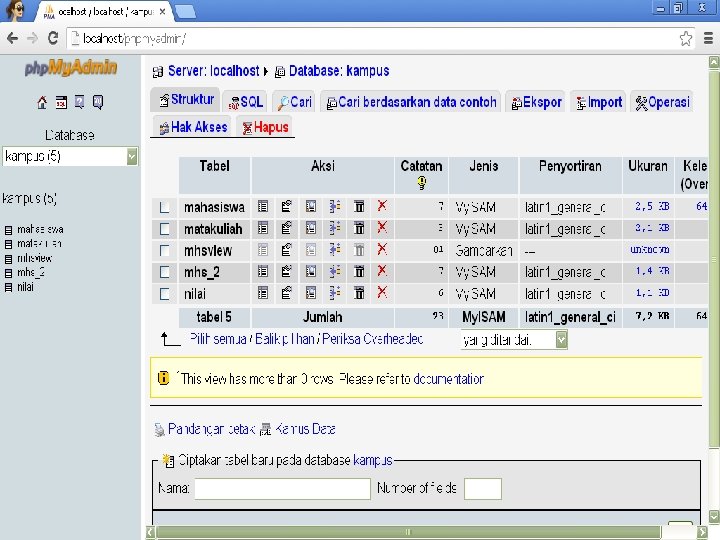This screenshot has width=720, height=540.
Task: Open the Kamus Data link
Action: [305, 429]
